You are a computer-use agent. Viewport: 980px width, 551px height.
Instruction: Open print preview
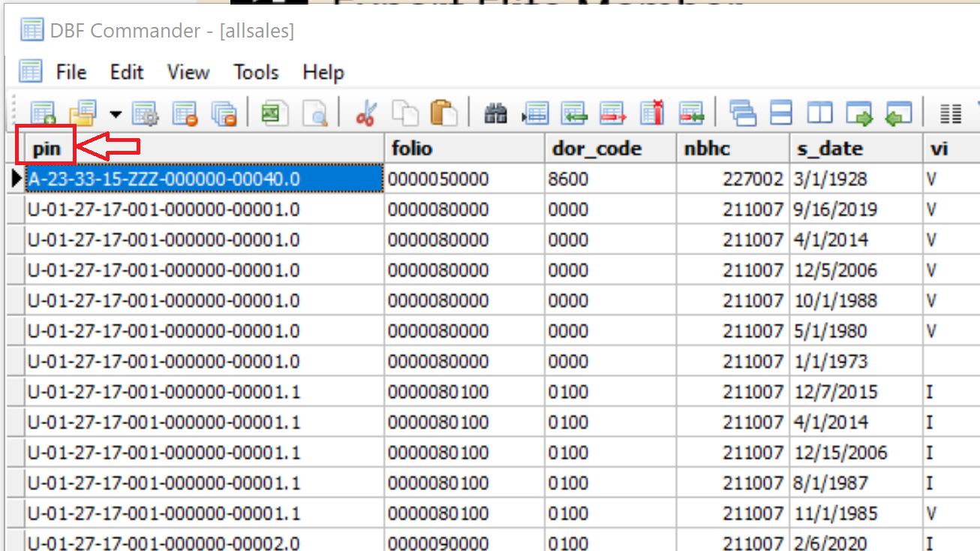317,113
